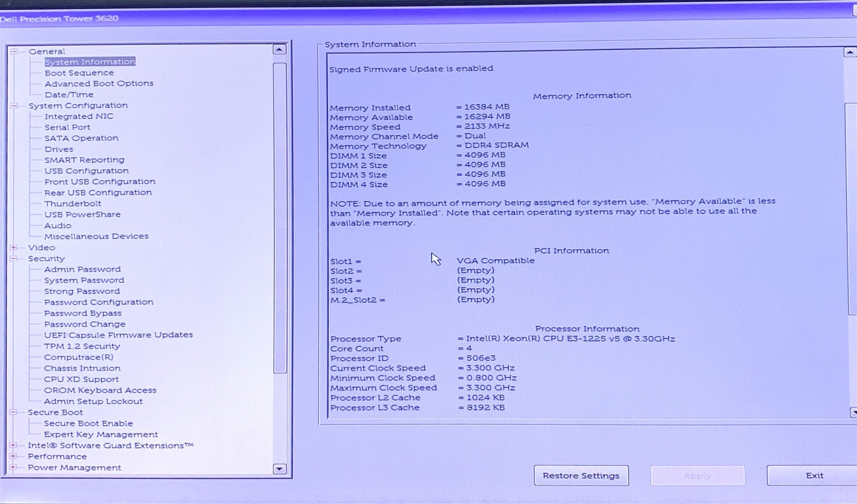The height and width of the screenshot is (504, 857).
Task: Expand the Video tree section
Action: click(14, 247)
